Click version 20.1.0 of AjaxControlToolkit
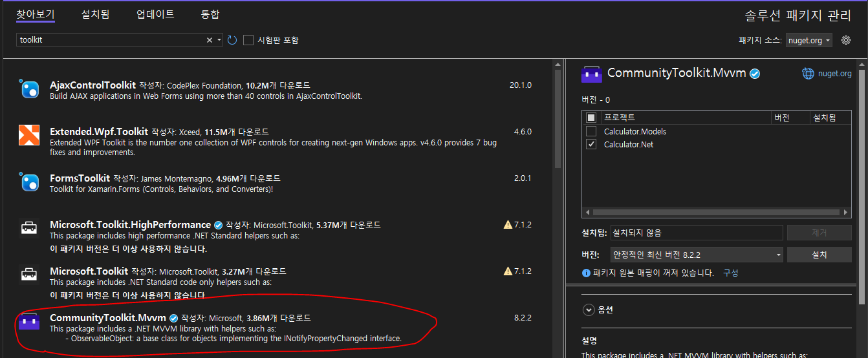The image size is (868, 358). tap(521, 85)
